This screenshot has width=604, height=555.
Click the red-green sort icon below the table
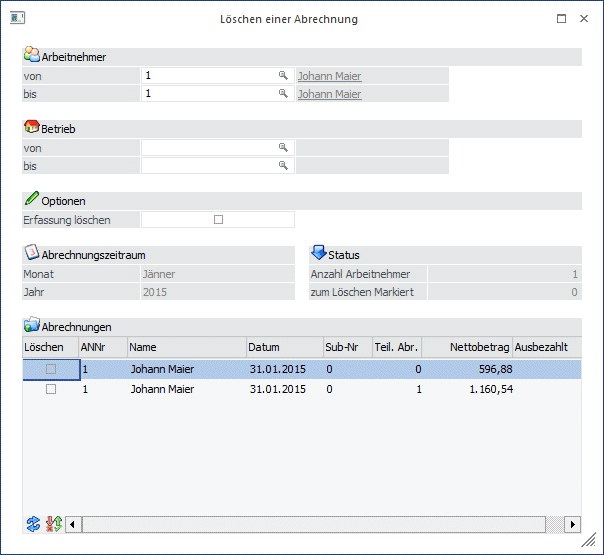click(x=54, y=524)
